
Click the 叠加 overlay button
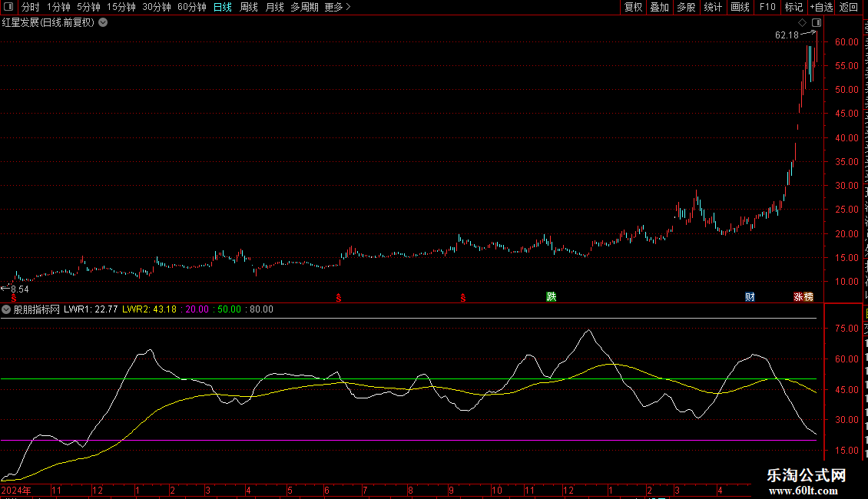click(x=659, y=7)
